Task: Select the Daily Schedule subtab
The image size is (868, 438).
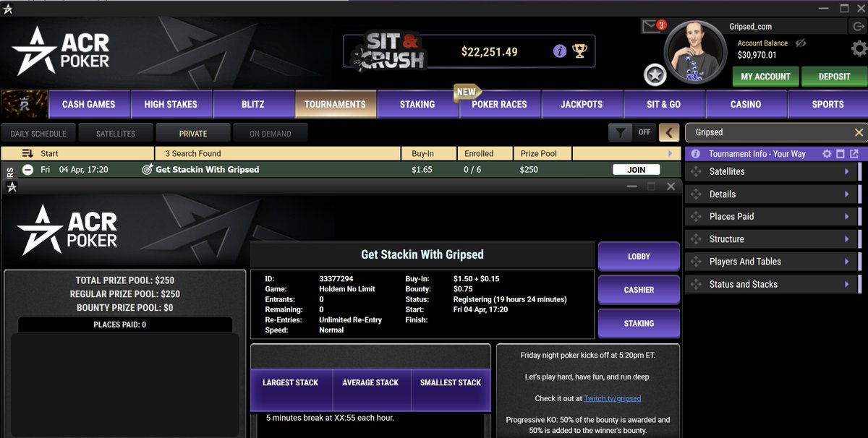Action: (38, 133)
